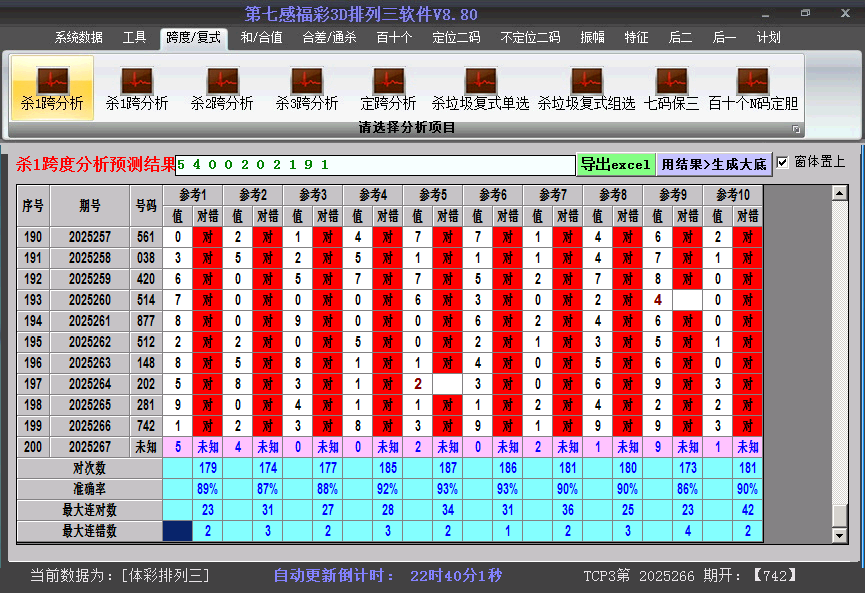Open the 杀3跨分析 analysis tool
The image size is (865, 593).
[x=305, y=87]
